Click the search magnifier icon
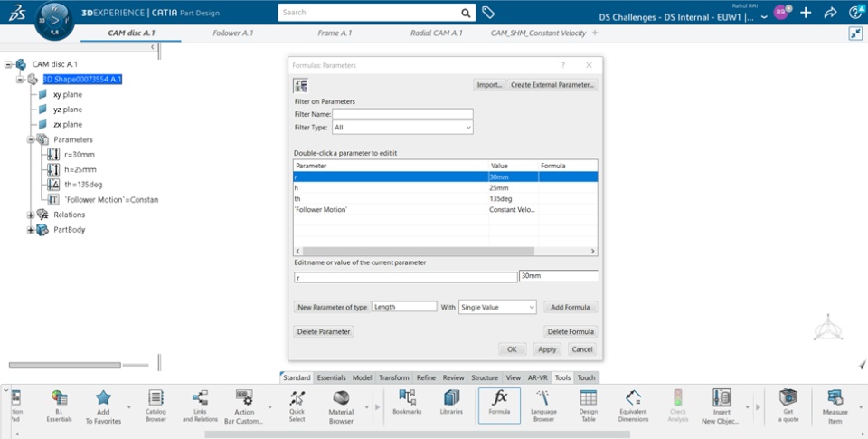The image size is (868, 439). [x=467, y=13]
